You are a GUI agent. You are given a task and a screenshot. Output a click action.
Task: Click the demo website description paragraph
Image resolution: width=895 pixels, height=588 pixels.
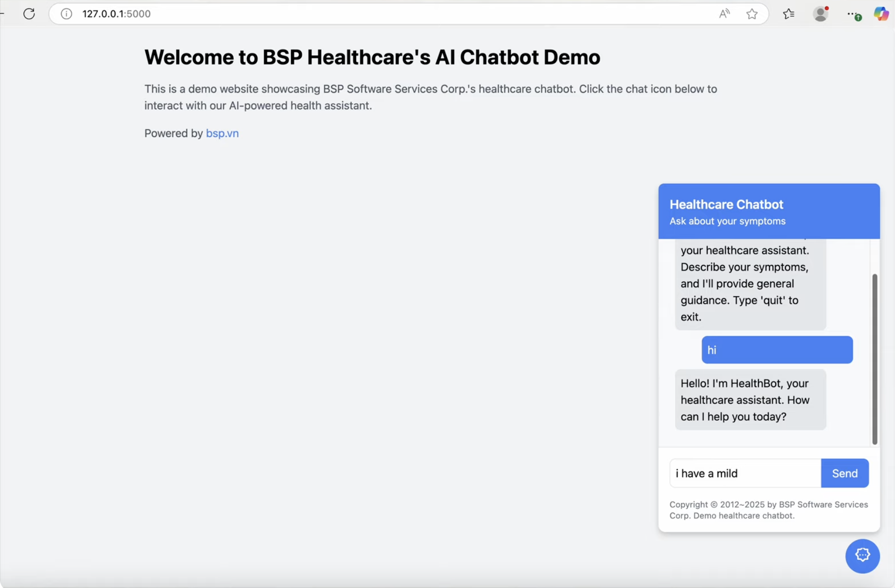click(x=430, y=97)
